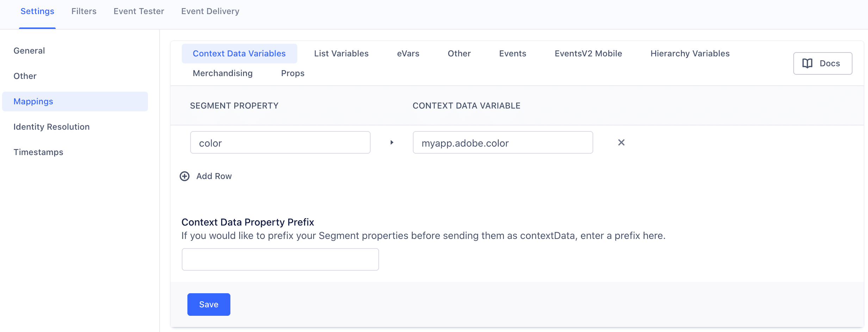Screen dimensions: 868x332
Task: Switch to the EventsV2 Mobile tab
Action: (x=588, y=53)
